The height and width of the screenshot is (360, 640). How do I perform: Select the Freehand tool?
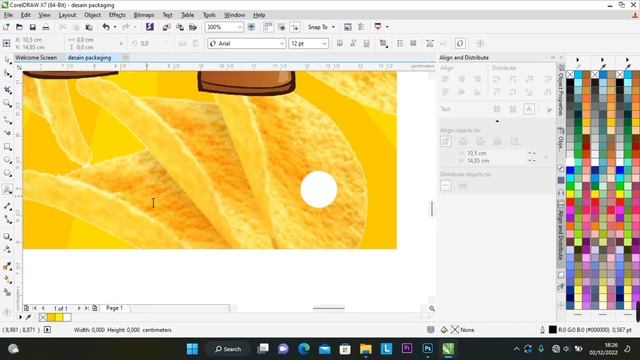[x=7, y=120]
